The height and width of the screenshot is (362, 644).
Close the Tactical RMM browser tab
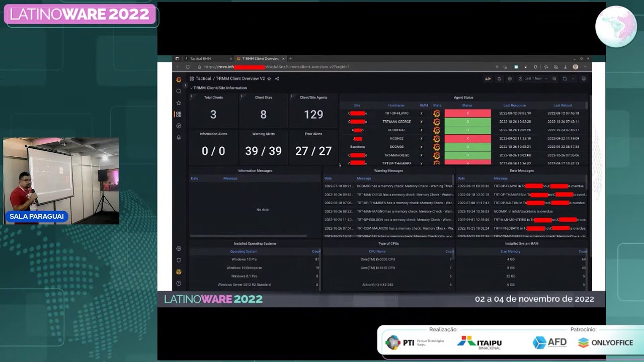coord(231,59)
